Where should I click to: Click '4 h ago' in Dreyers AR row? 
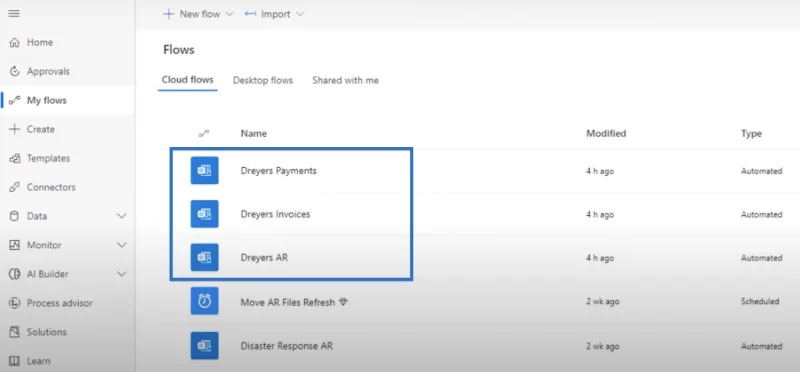pos(600,258)
